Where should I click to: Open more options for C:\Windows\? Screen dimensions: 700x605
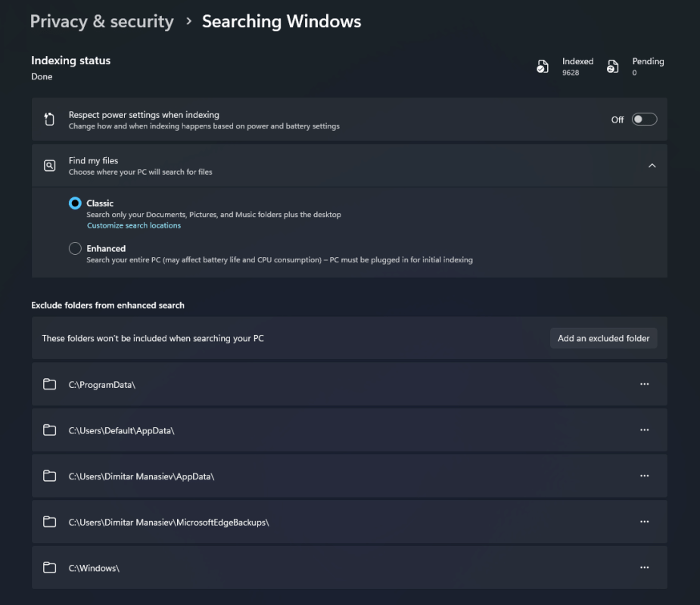click(644, 567)
